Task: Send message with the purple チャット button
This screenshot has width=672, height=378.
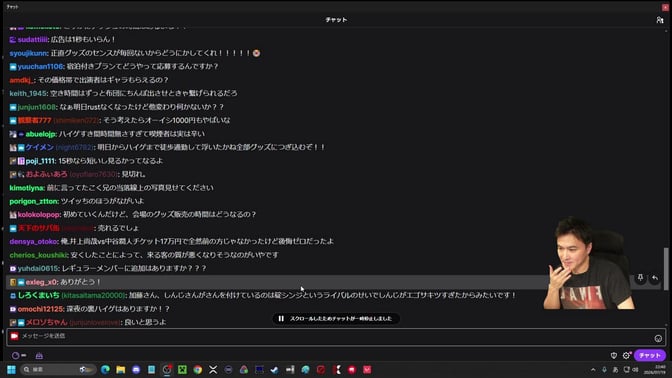Action: tap(650, 355)
